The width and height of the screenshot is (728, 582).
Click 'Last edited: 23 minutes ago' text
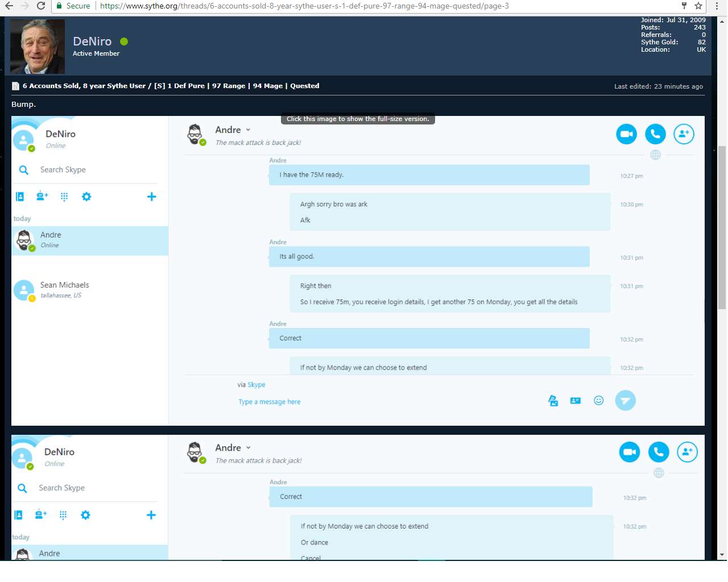click(659, 86)
